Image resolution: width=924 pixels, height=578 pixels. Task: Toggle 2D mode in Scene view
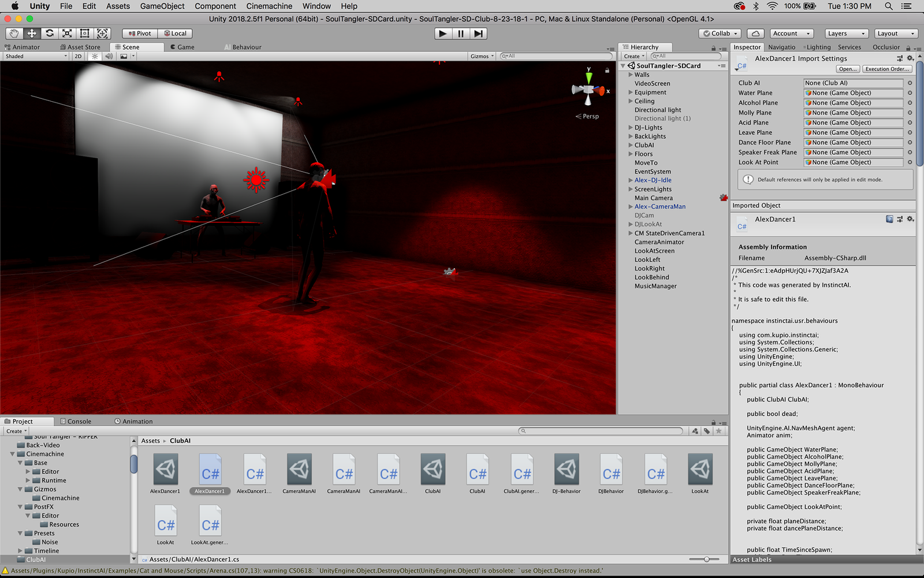(78, 56)
